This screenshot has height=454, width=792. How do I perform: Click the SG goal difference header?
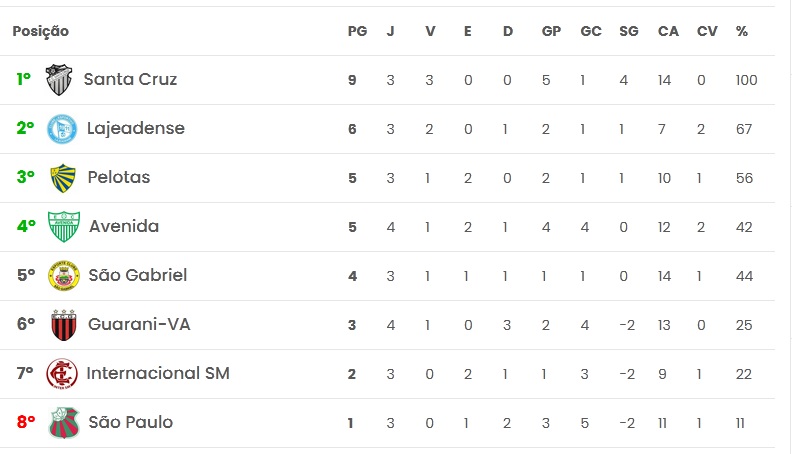point(629,31)
